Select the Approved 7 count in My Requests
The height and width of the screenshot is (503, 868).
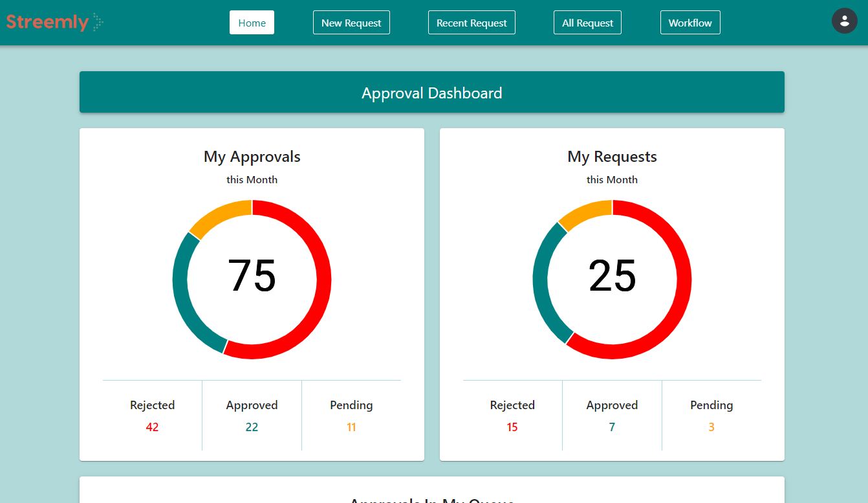(x=612, y=427)
